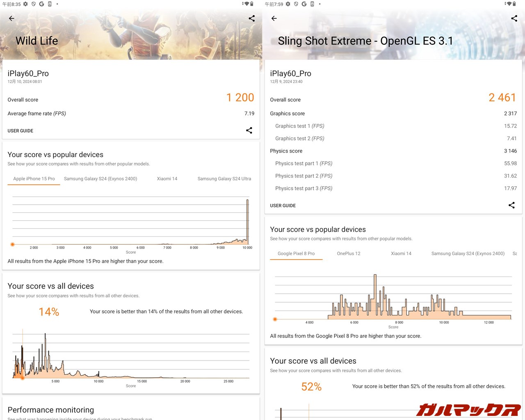Select Xiaomi 14 tab in Wild Life

(x=167, y=179)
